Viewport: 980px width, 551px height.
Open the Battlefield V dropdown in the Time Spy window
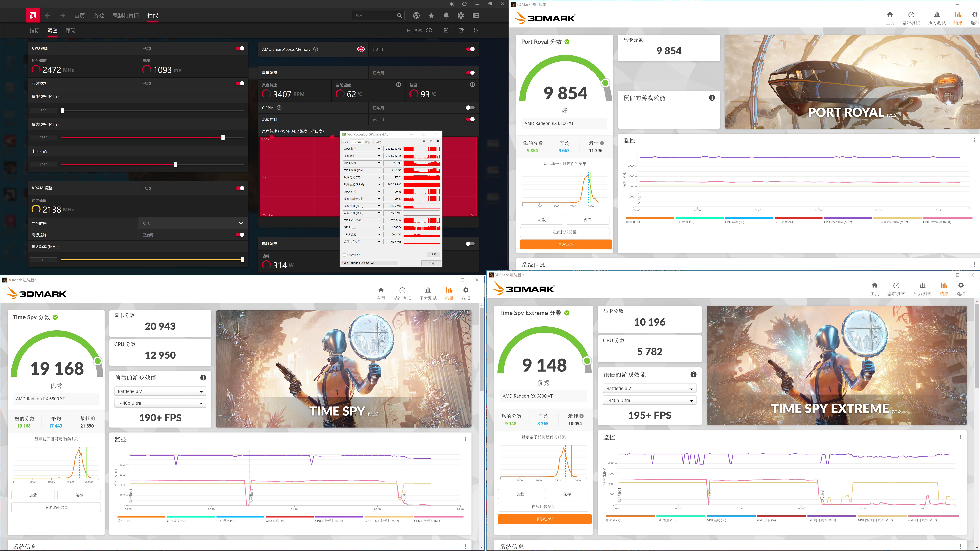[160, 391]
